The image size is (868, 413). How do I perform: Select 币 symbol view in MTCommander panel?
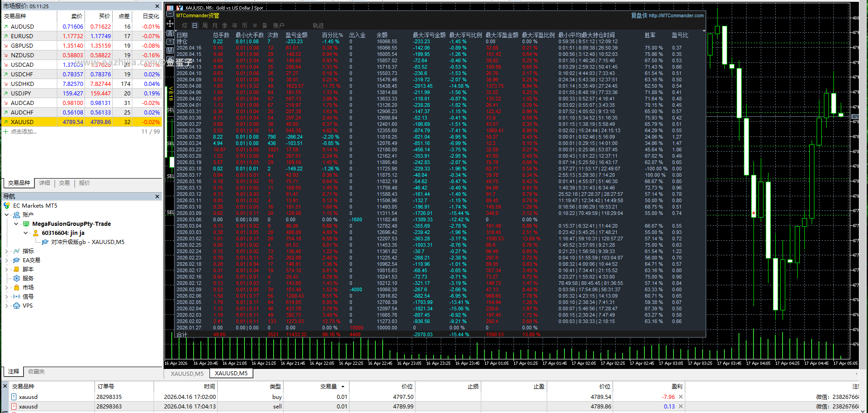pyautogui.click(x=244, y=25)
